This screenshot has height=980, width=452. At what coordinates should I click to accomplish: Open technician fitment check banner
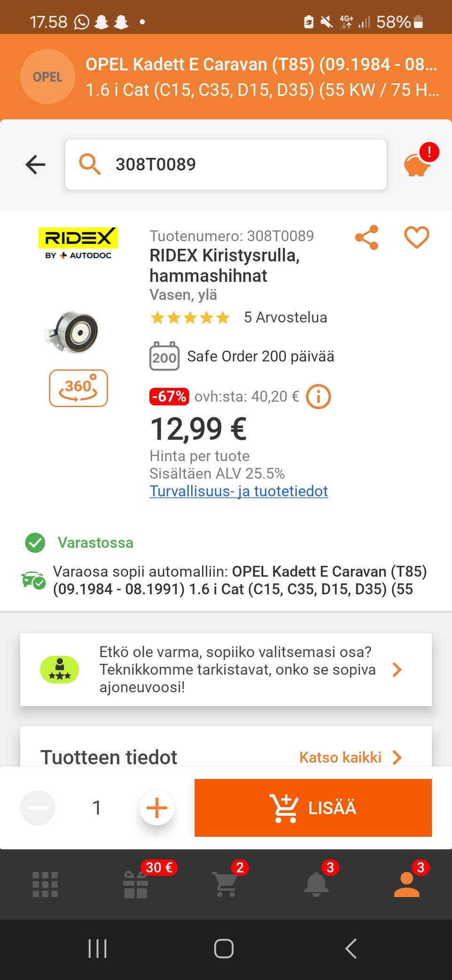coord(226,670)
